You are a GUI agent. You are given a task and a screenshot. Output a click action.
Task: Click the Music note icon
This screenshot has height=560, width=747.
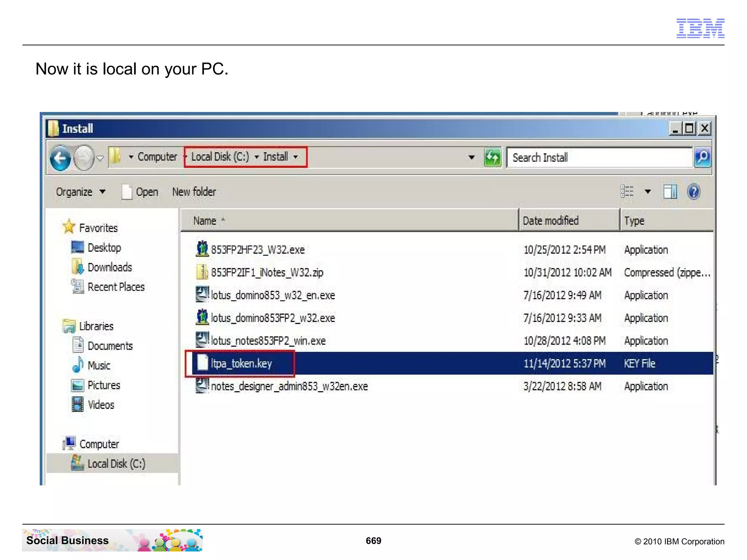pos(78,365)
